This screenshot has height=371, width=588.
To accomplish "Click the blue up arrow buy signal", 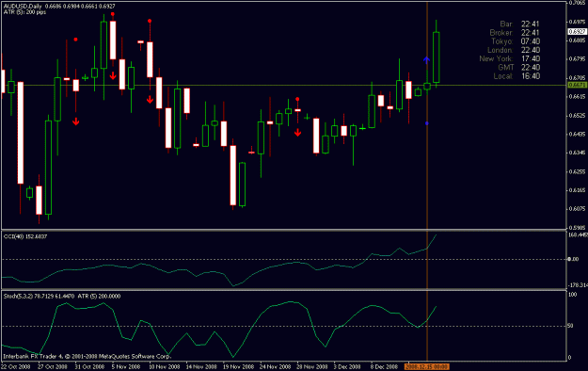I will tap(426, 59).
